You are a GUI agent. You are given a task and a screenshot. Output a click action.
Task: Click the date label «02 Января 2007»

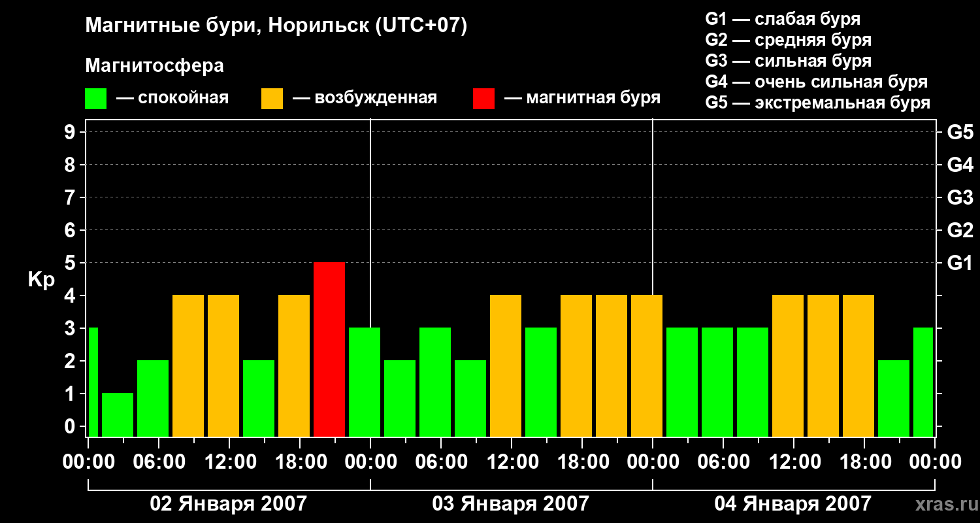229,504
